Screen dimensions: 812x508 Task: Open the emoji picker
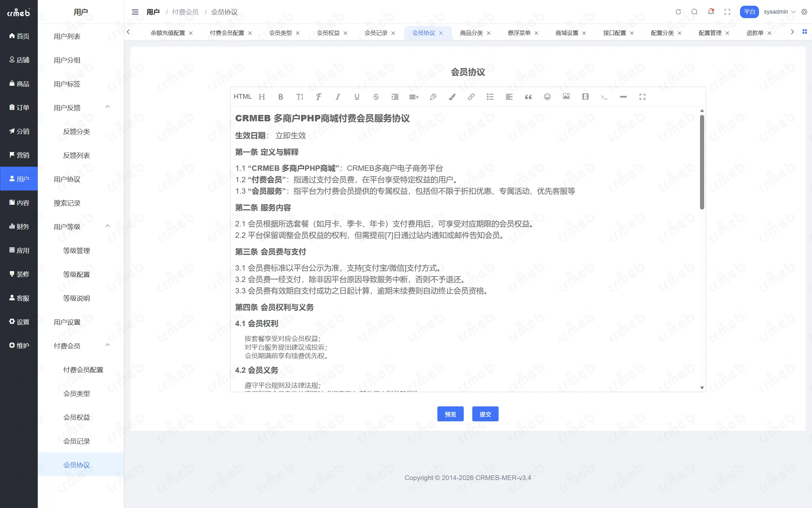(547, 97)
